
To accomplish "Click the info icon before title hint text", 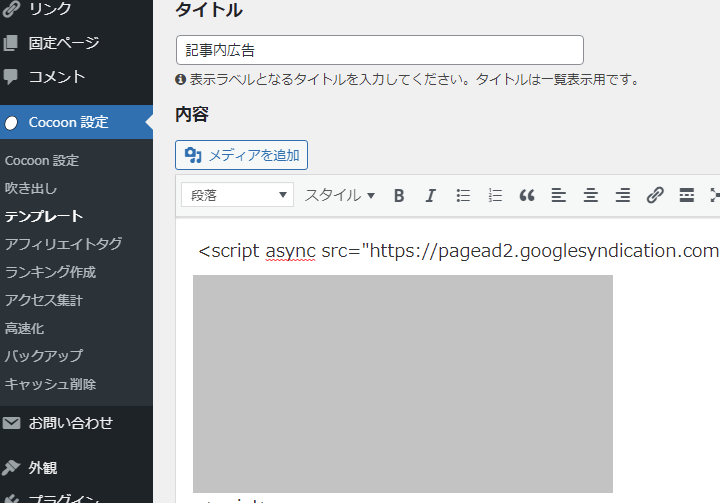I will pos(180,79).
